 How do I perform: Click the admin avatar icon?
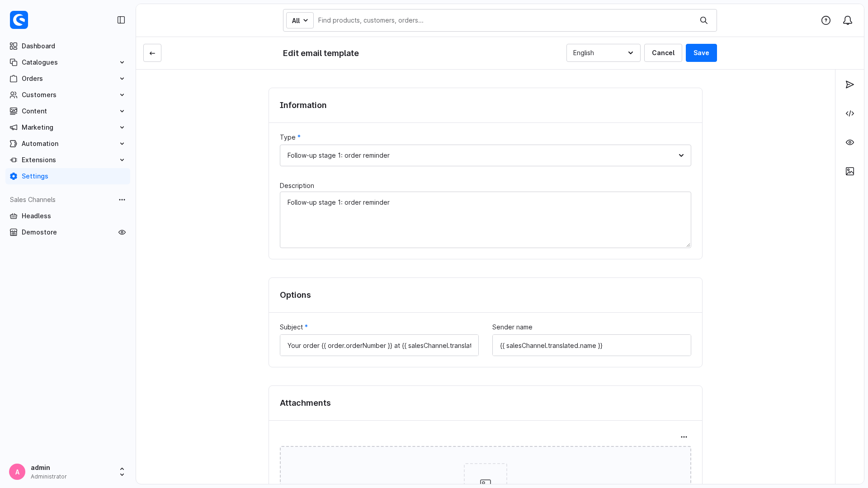[x=17, y=472]
